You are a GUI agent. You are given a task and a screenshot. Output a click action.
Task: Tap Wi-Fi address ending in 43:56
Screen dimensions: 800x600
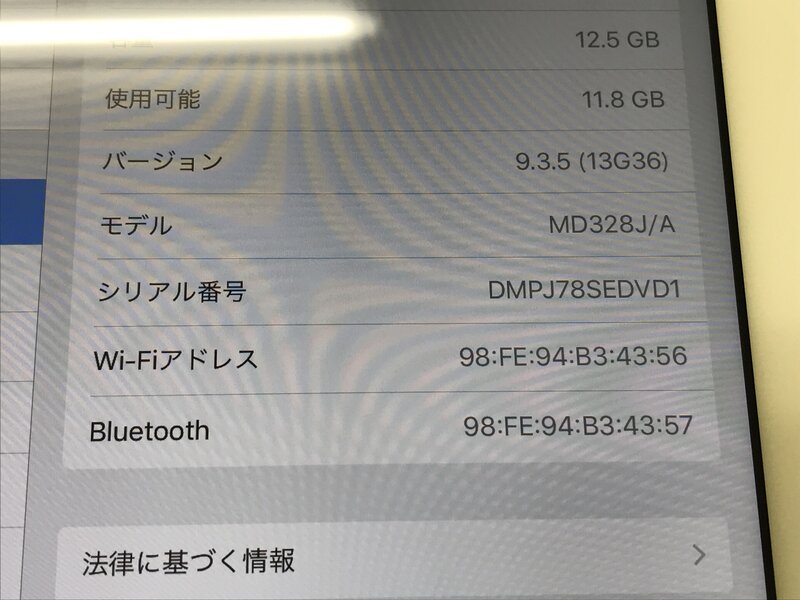[573, 356]
